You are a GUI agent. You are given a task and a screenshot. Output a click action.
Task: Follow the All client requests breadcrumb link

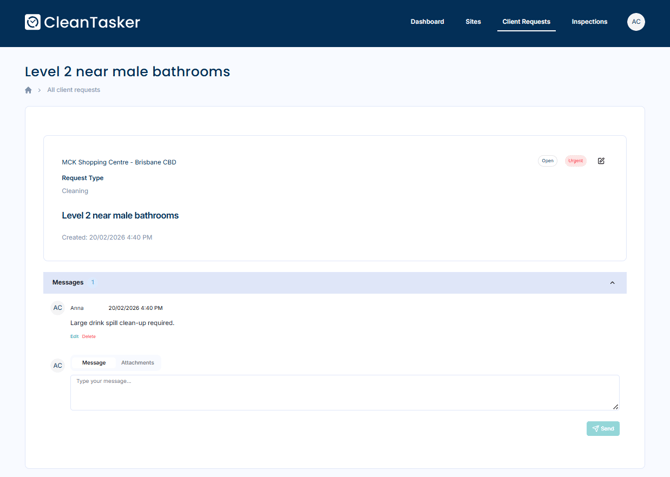pyautogui.click(x=73, y=90)
